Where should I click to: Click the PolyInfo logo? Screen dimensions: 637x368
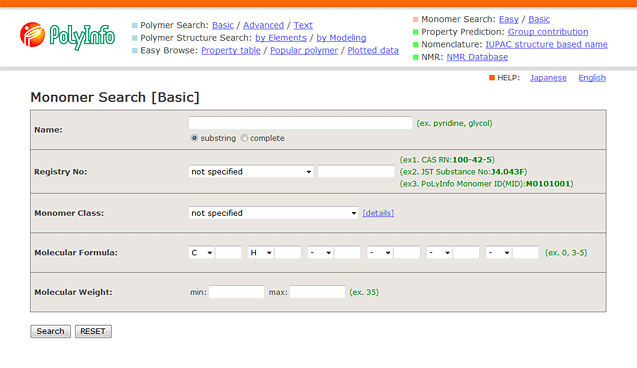[x=67, y=36]
